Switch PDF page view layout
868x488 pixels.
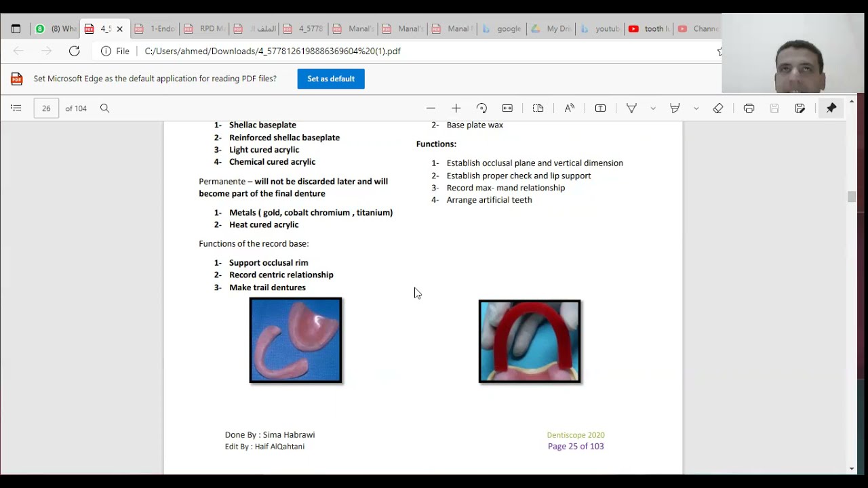pos(538,108)
